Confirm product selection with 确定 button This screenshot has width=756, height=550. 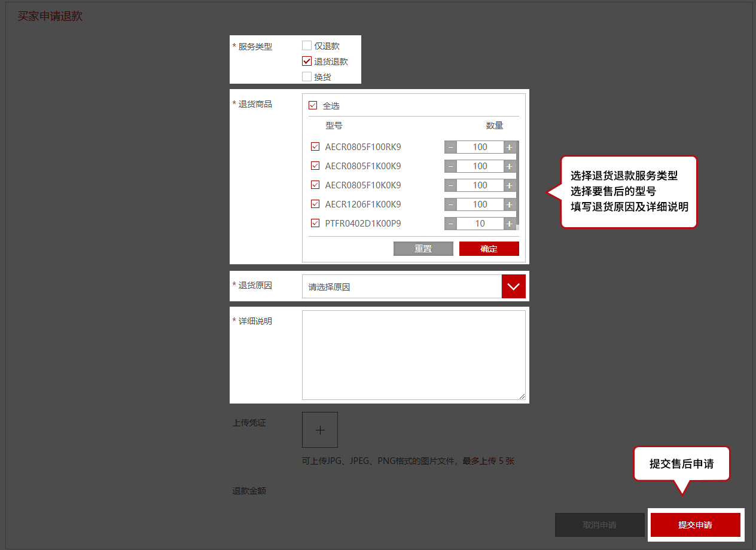tap(489, 249)
